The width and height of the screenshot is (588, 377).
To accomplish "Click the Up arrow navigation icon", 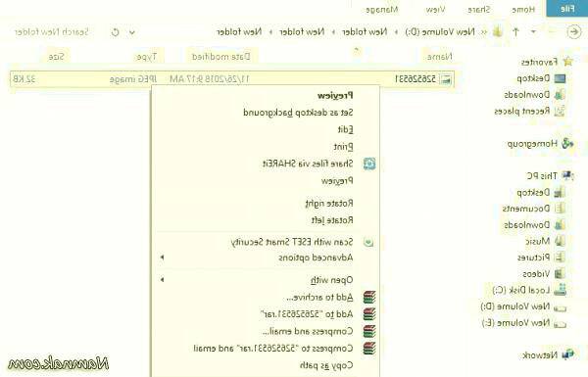I will click(516, 32).
